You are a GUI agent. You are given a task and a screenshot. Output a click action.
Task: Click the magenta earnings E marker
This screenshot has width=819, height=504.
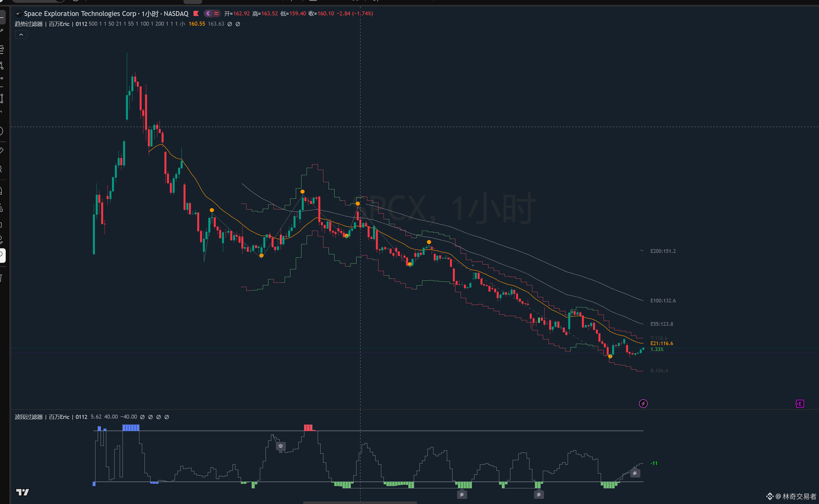pyautogui.click(x=800, y=404)
